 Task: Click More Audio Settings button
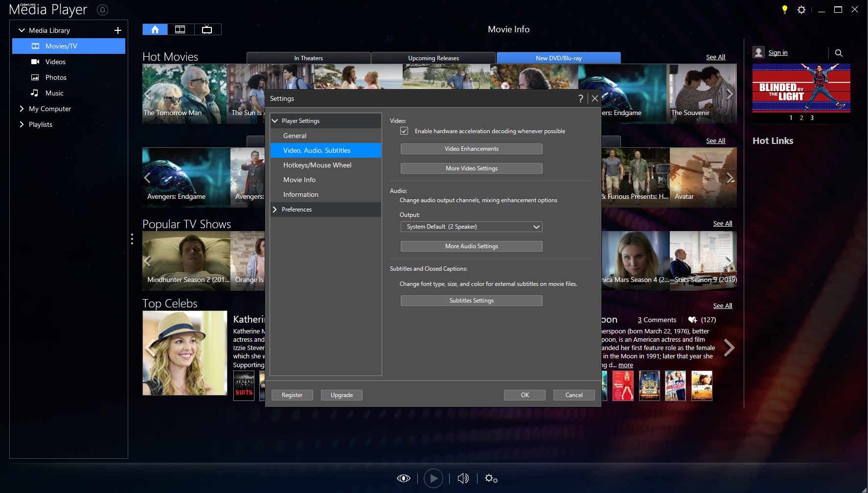tap(471, 246)
